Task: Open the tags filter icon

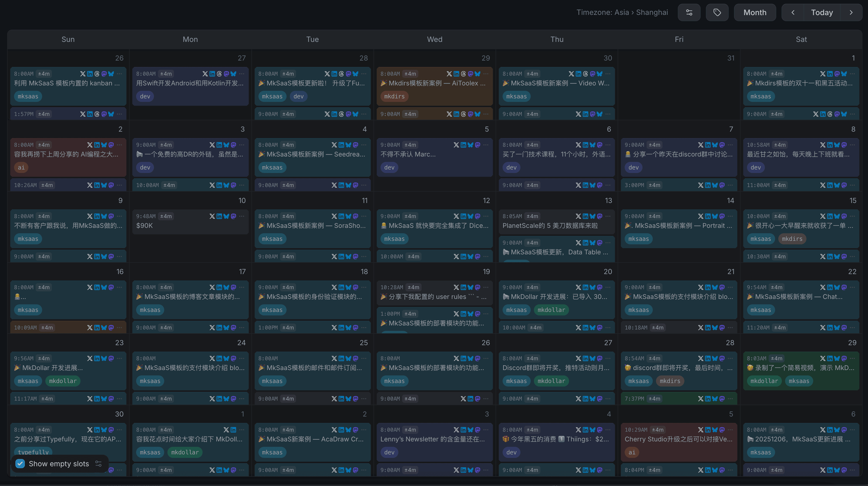Action: click(x=717, y=12)
